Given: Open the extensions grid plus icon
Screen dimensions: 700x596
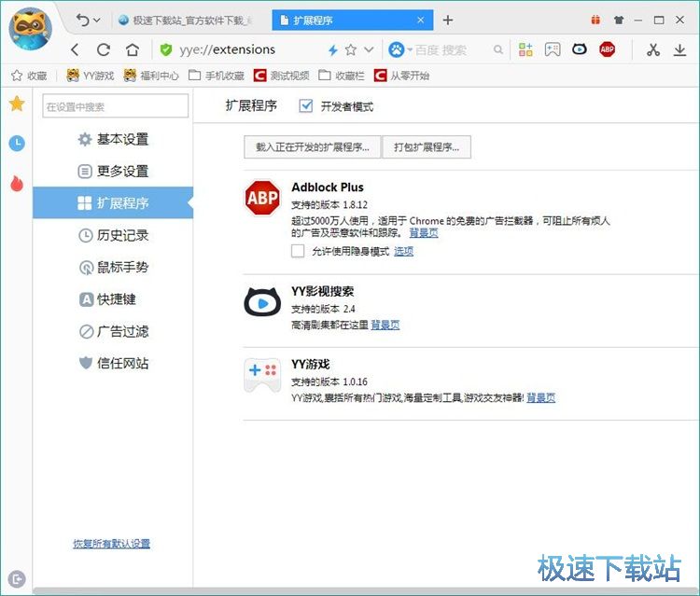Looking at the screenshot, I should coord(525,49).
